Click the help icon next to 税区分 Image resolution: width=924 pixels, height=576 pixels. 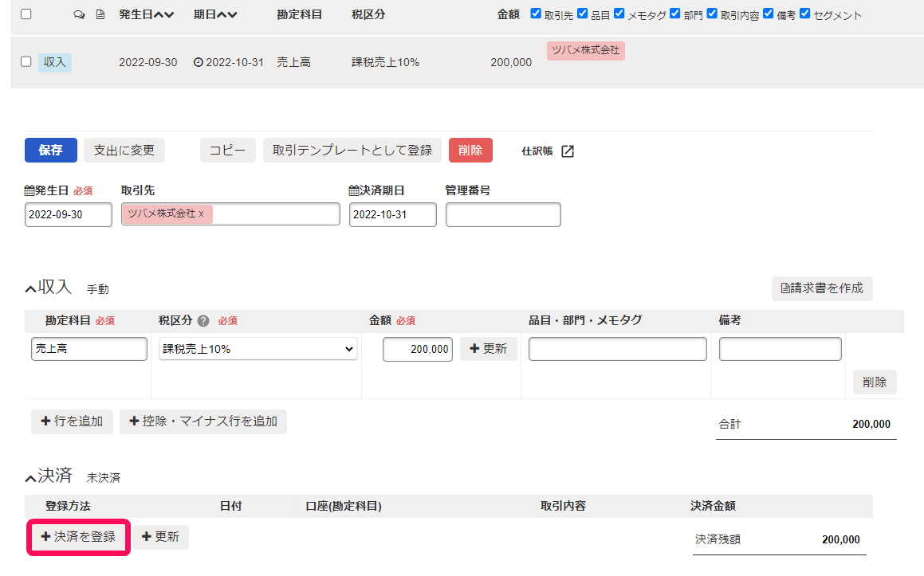(x=203, y=321)
